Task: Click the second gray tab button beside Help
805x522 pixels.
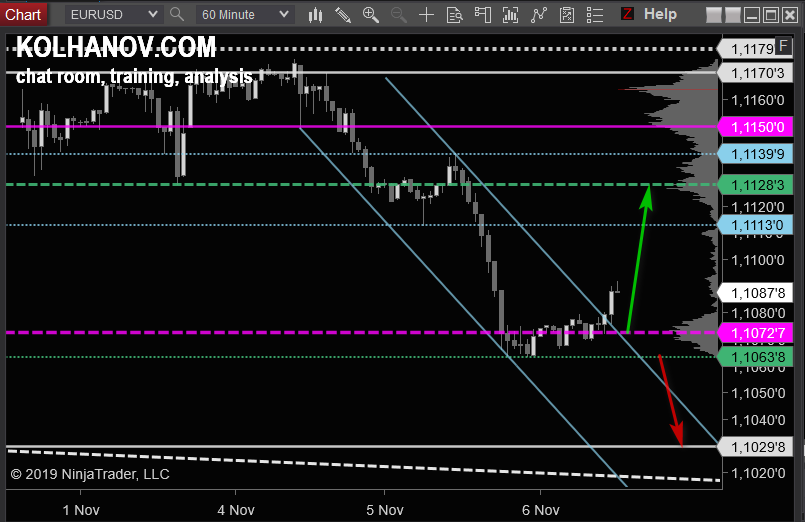Action: tap(733, 15)
